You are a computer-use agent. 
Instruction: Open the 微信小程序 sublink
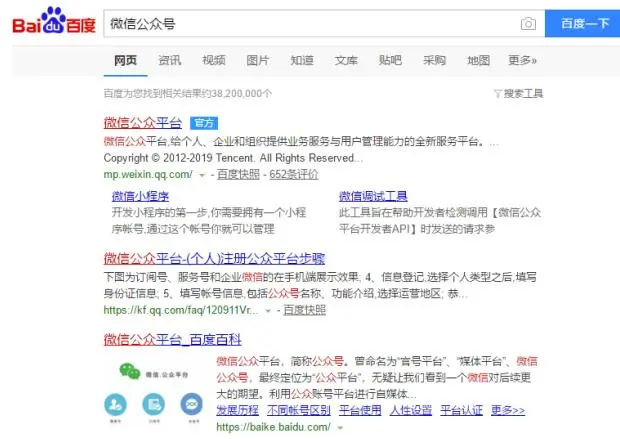pos(140,196)
